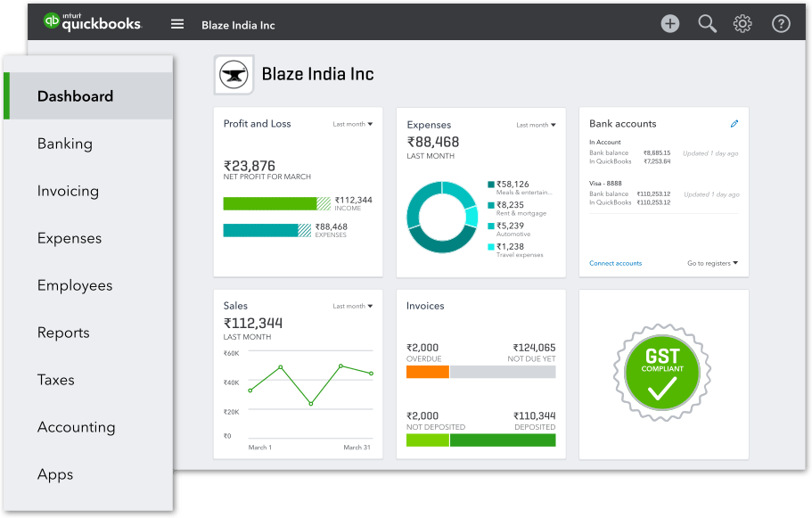812x518 pixels.
Task: Click the ₹88,468 Expenses card total
Action: tap(433, 142)
